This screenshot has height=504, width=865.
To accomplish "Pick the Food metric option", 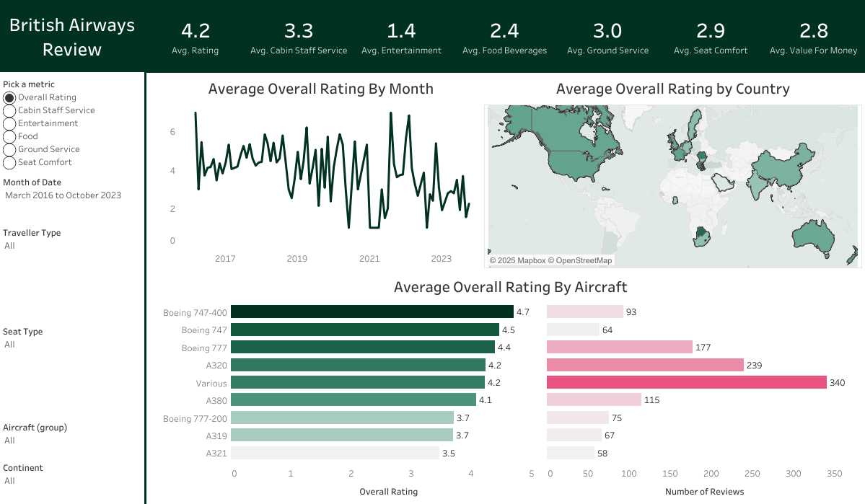I will point(9,136).
